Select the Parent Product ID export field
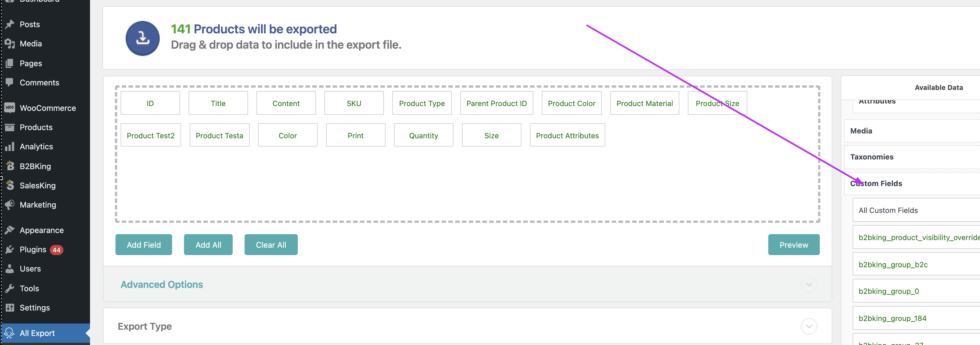Image resolution: width=980 pixels, height=345 pixels. pos(497,103)
